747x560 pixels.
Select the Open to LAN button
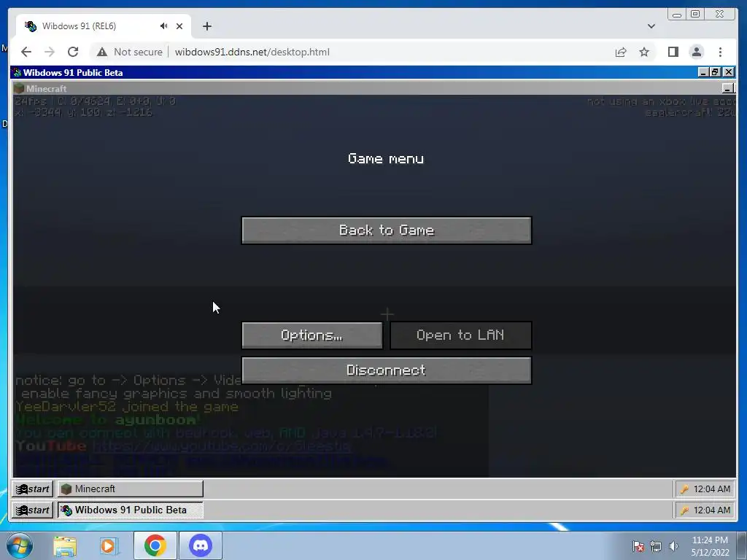[x=461, y=335]
